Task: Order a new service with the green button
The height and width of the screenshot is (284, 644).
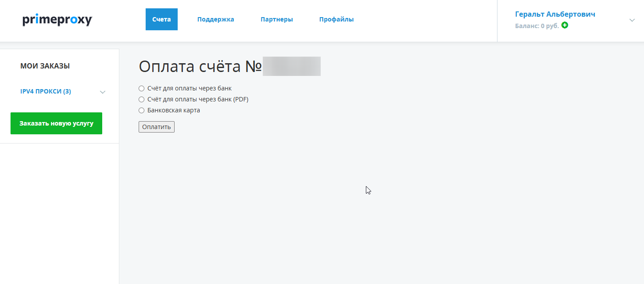Action: point(56,123)
